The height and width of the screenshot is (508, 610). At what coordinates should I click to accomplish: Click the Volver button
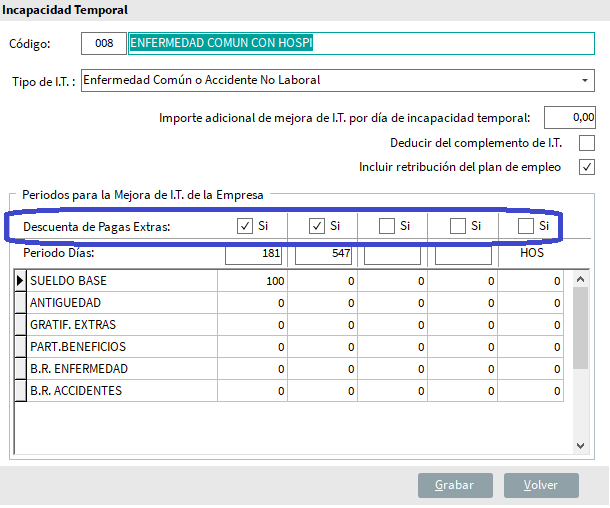click(540, 485)
